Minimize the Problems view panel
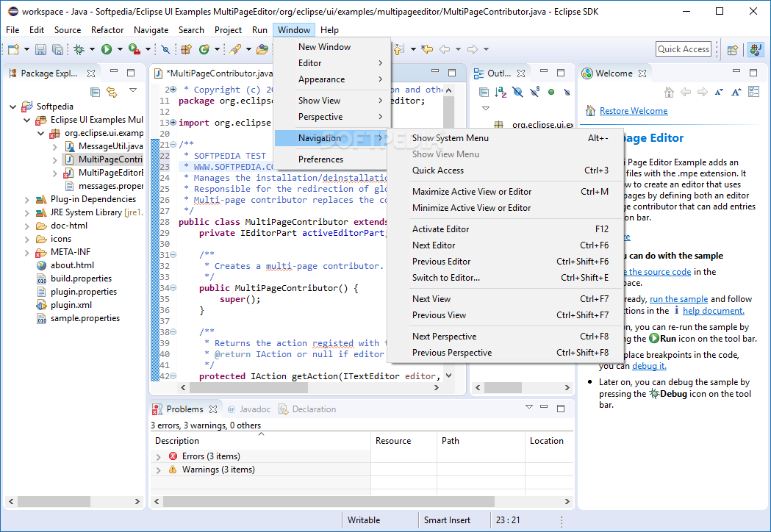Screen dimensions: 771x532 tap(544, 407)
